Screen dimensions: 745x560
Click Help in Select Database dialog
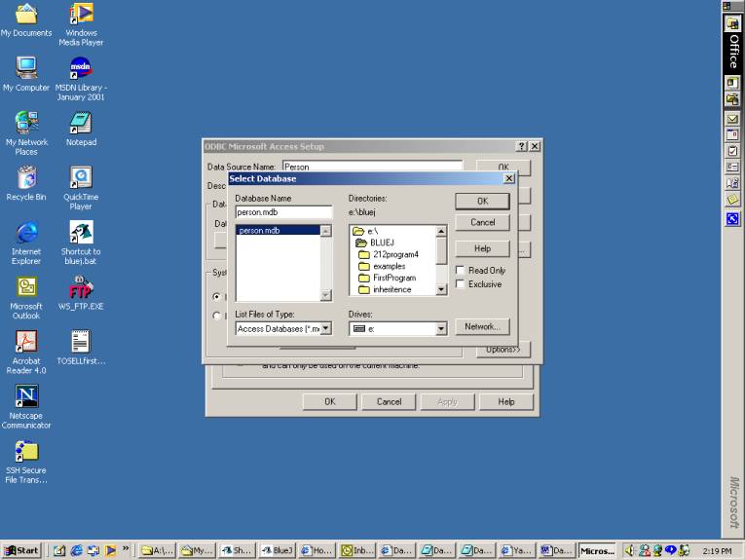pyautogui.click(x=482, y=248)
